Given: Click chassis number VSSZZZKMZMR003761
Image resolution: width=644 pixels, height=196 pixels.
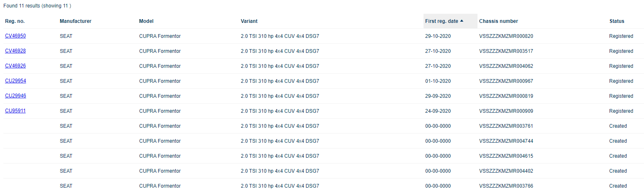Looking at the screenshot, I should (x=506, y=126).
